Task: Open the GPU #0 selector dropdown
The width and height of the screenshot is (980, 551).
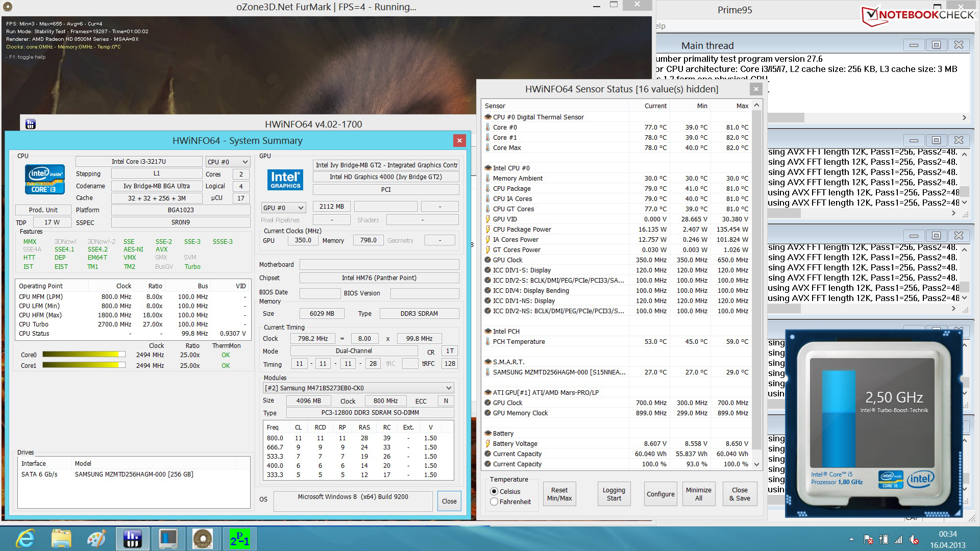Action: pyautogui.click(x=283, y=208)
